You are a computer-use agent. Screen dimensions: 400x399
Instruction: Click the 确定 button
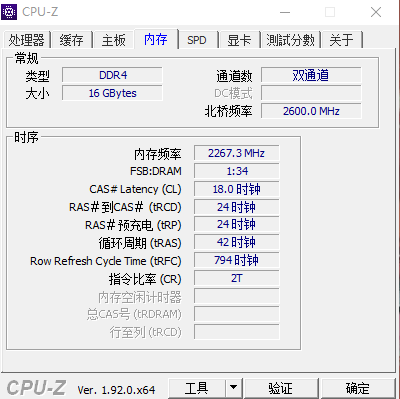(x=358, y=388)
